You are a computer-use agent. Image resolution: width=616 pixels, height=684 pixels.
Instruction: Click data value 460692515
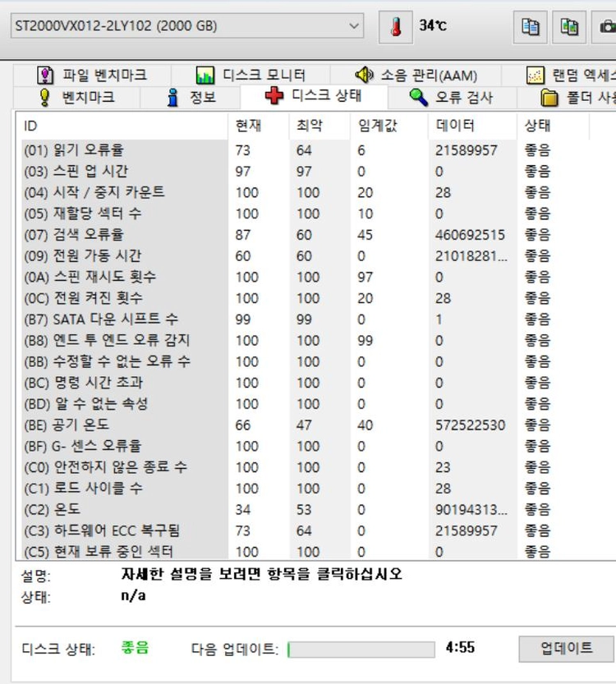[470, 235]
